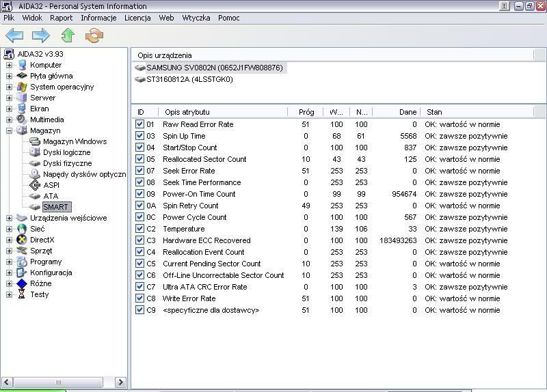Expand the System operacyjny node
The height and width of the screenshot is (392, 547).
pyautogui.click(x=9, y=87)
